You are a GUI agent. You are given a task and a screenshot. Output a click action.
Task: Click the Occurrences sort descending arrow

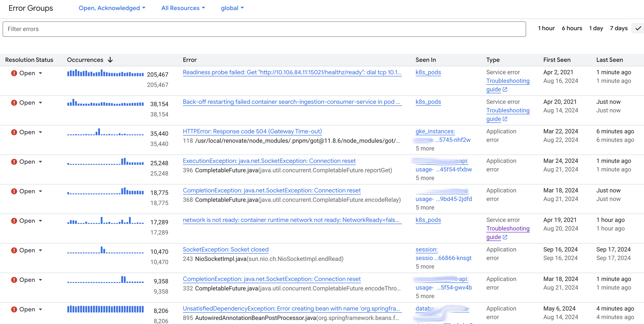click(110, 60)
